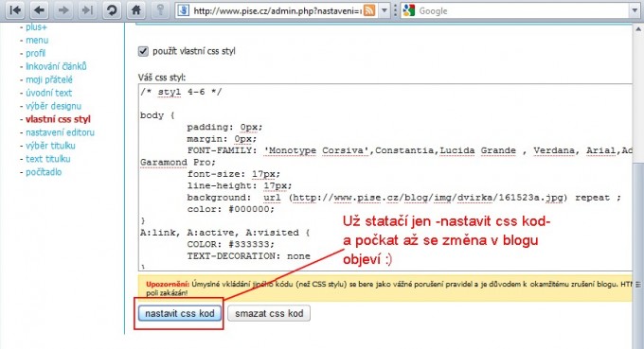Click the key/wand toolbar icon
This screenshot has width=644, height=349.
pyautogui.click(x=160, y=10)
